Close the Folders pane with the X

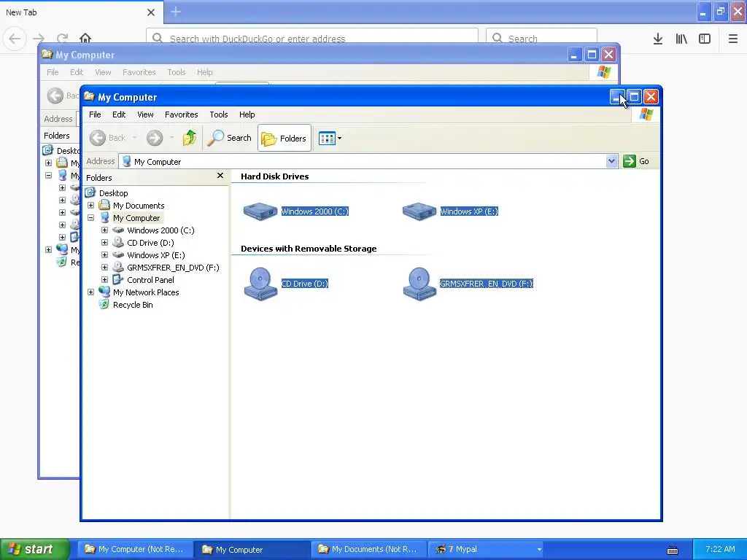[220, 176]
